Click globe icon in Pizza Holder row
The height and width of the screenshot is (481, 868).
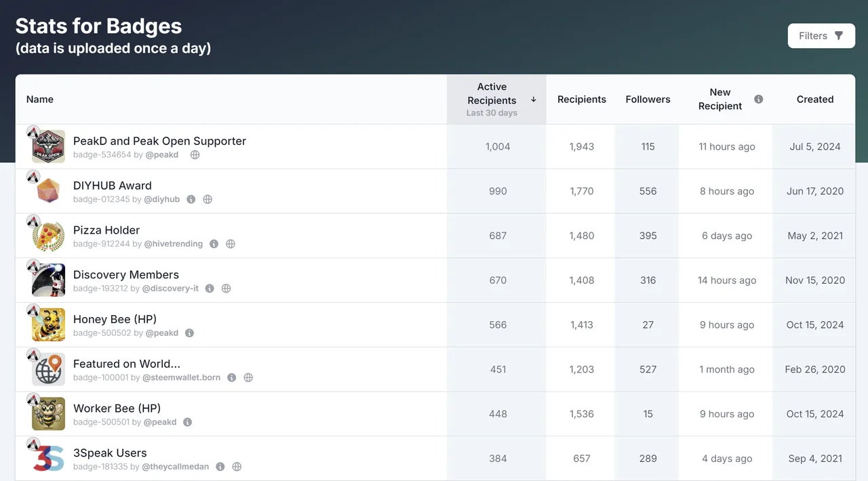point(231,244)
